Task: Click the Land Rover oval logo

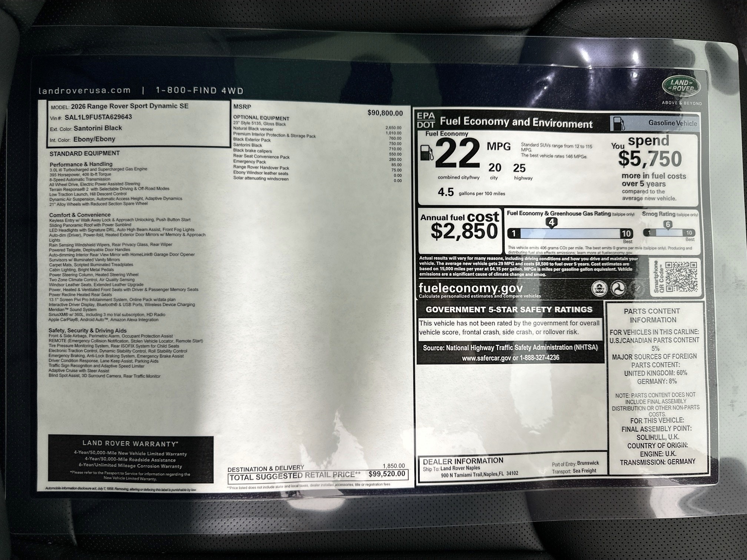Action: pos(681,86)
